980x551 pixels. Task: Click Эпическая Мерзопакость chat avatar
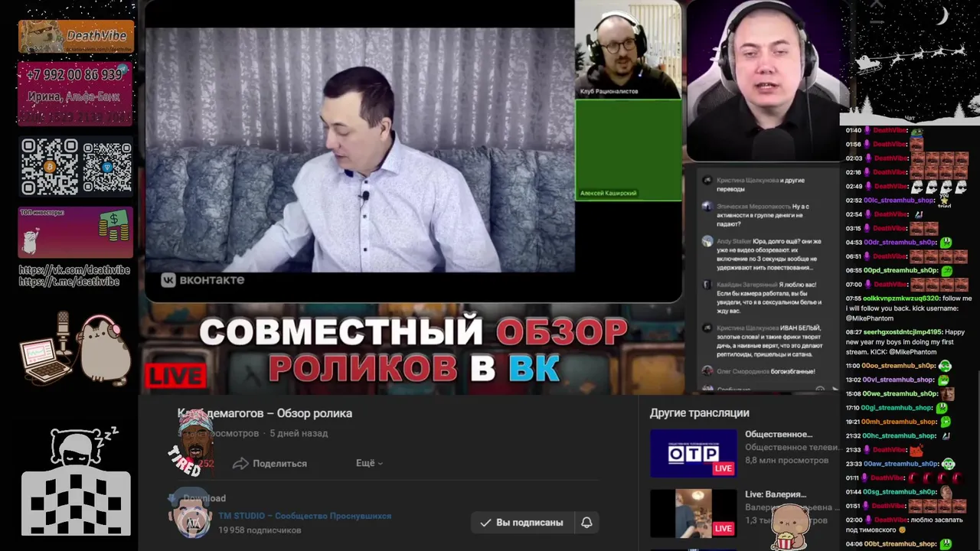(707, 207)
